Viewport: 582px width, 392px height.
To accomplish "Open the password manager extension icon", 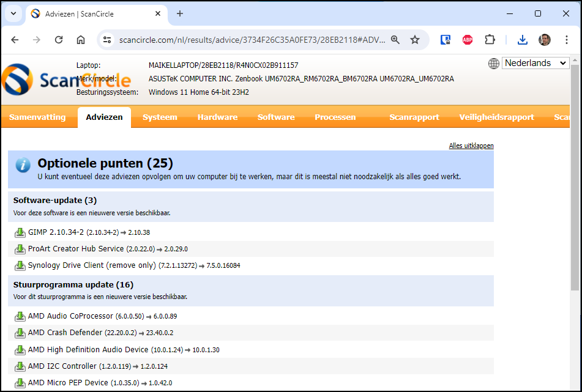I will (445, 40).
